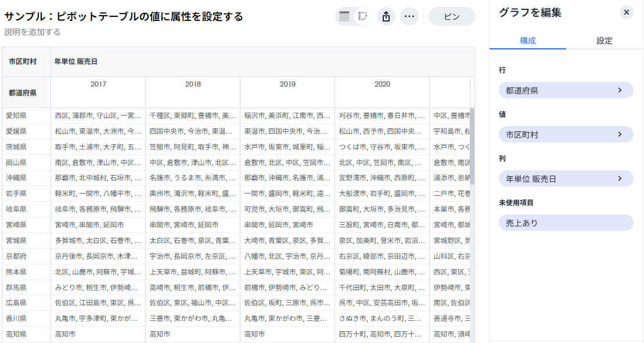Click the 都道府県 table header

pos(23,92)
